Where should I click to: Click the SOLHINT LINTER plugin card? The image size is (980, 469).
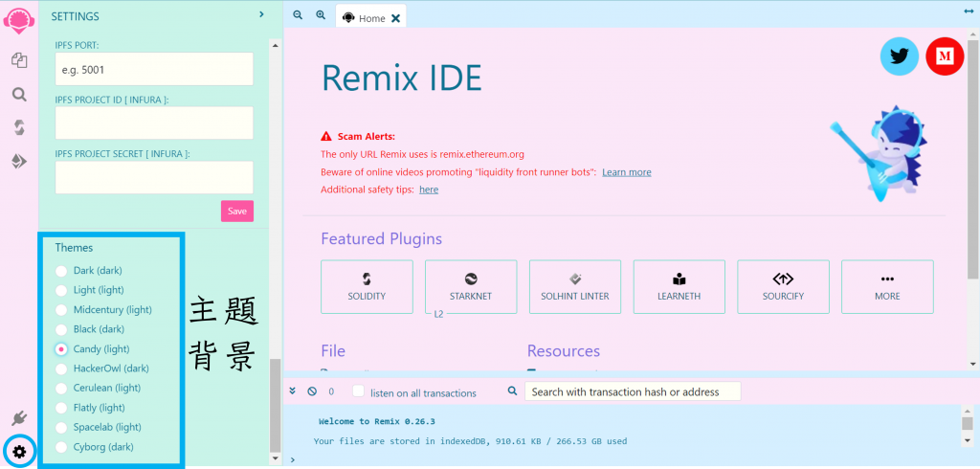pyautogui.click(x=575, y=287)
